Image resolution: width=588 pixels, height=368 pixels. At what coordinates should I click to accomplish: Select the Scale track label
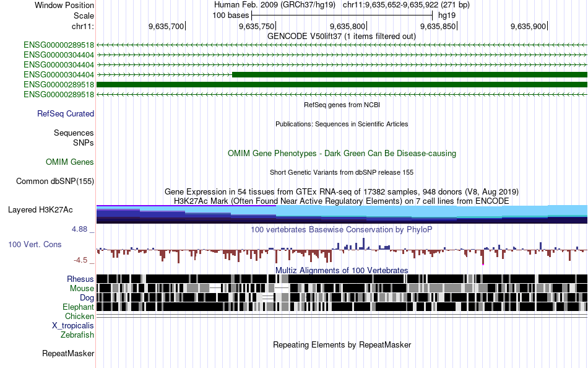pos(84,15)
